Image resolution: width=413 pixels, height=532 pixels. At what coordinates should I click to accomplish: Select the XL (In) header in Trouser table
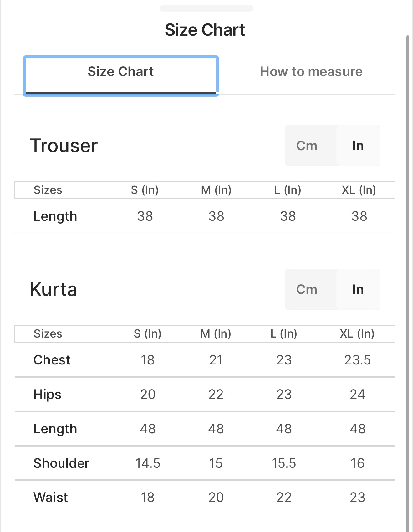[359, 190]
